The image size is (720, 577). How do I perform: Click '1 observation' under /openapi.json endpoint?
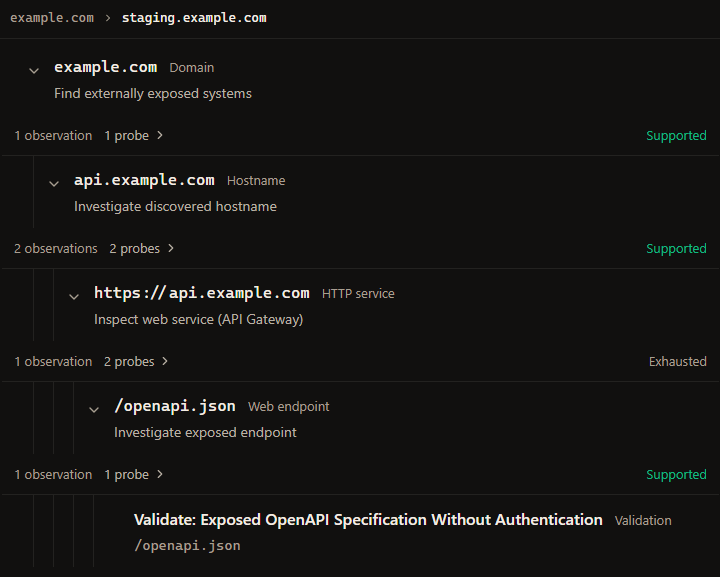click(53, 474)
